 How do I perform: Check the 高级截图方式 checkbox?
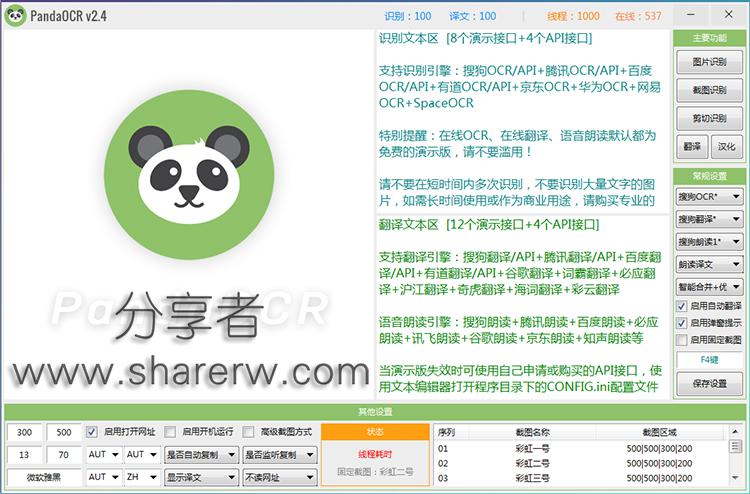pyautogui.click(x=248, y=432)
